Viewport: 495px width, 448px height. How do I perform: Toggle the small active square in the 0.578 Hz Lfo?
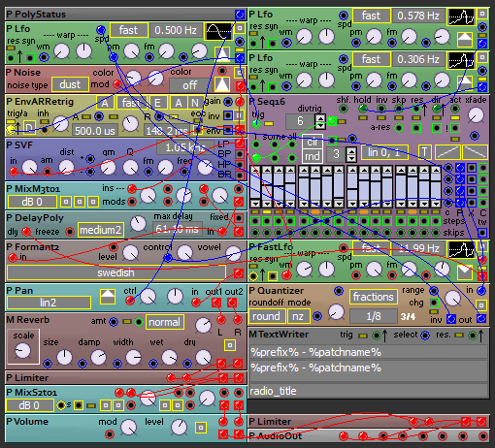(x=482, y=14)
